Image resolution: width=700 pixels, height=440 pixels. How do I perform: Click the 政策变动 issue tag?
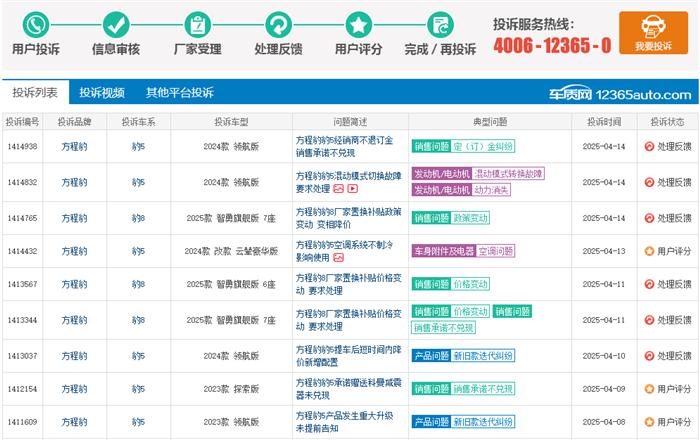[471, 218]
